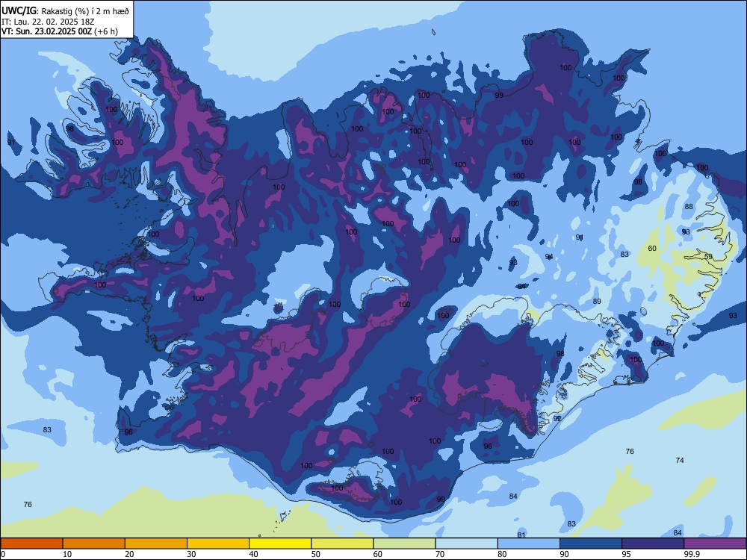Click the 'VT: Sun. 23.02.2025 00Z (+6 h)' line

pyautogui.click(x=60, y=31)
